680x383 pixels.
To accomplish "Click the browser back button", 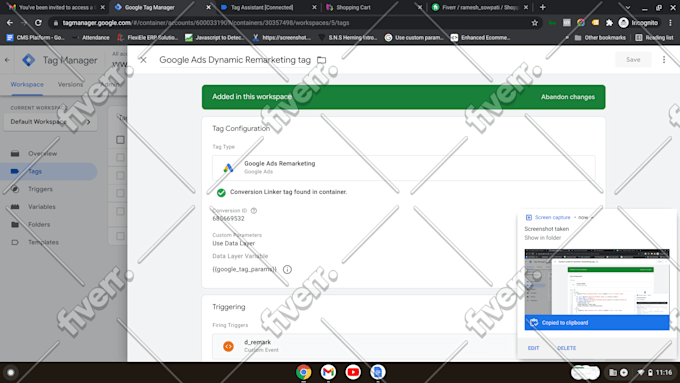I will point(10,23).
